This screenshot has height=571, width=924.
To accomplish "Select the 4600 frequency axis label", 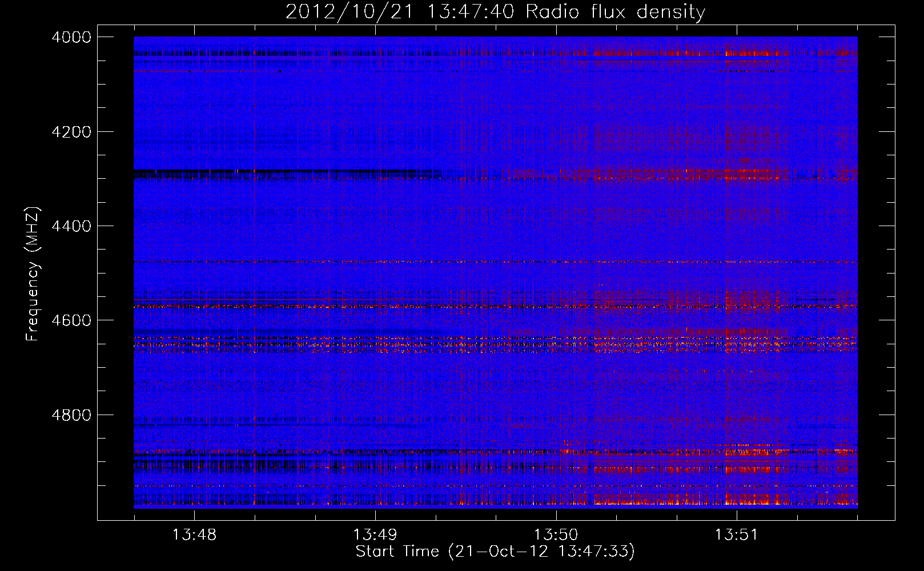I will tap(71, 320).
